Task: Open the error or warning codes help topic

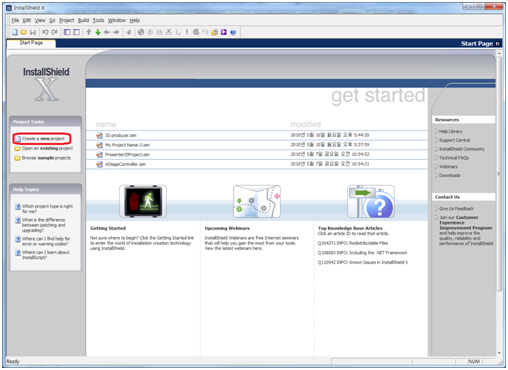Action: 46,241
